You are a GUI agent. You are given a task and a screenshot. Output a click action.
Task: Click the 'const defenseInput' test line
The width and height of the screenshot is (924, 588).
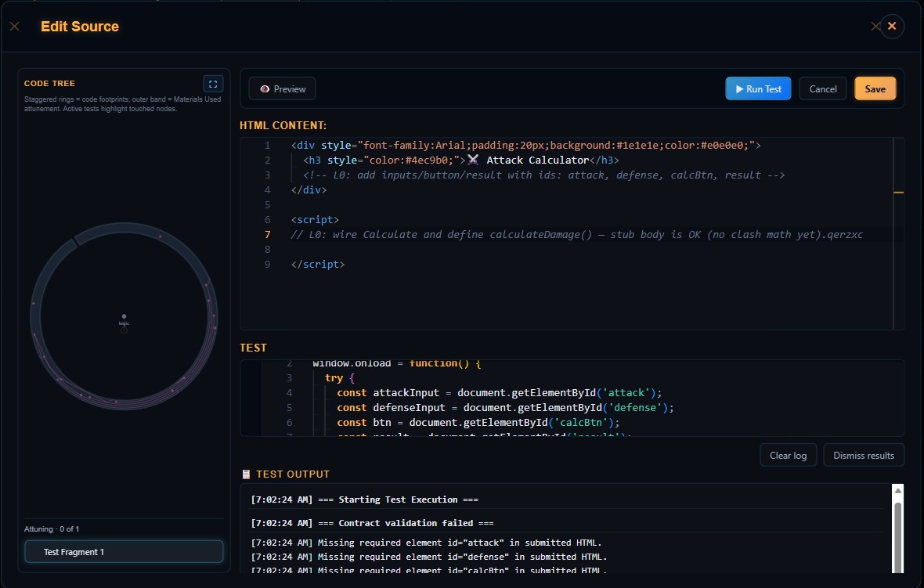coord(505,408)
